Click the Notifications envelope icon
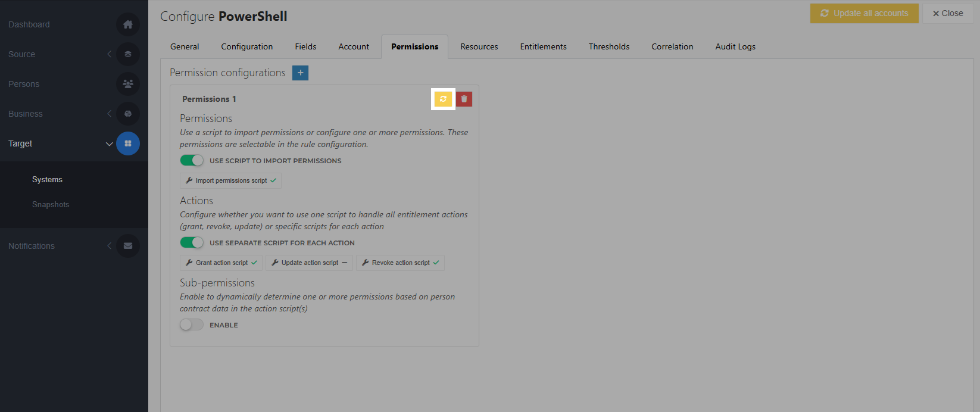Screen dimensions: 980x412 [128, 246]
